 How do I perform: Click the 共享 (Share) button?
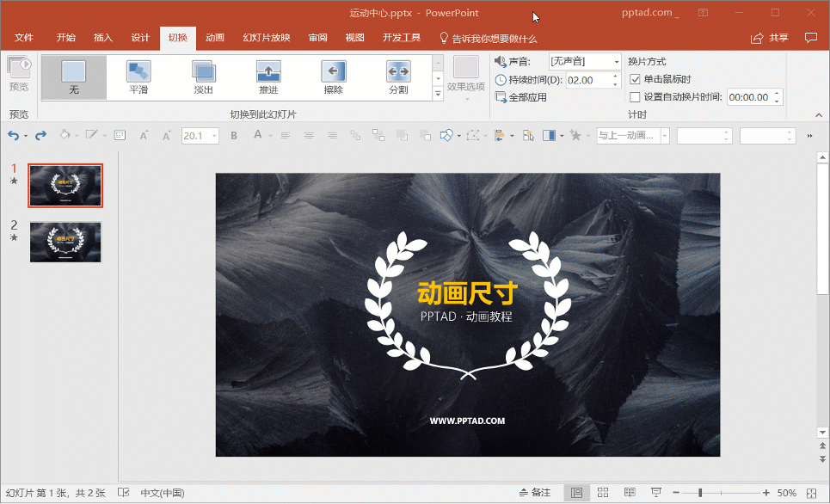click(770, 38)
